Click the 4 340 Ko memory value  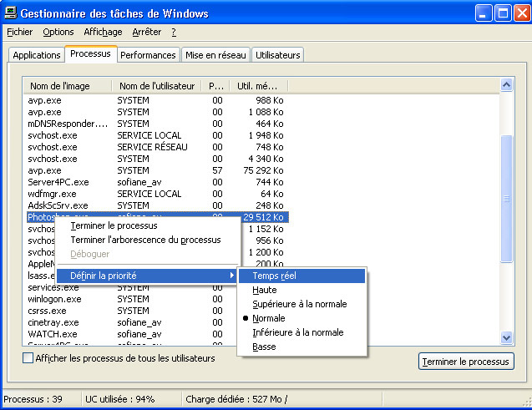coord(266,159)
